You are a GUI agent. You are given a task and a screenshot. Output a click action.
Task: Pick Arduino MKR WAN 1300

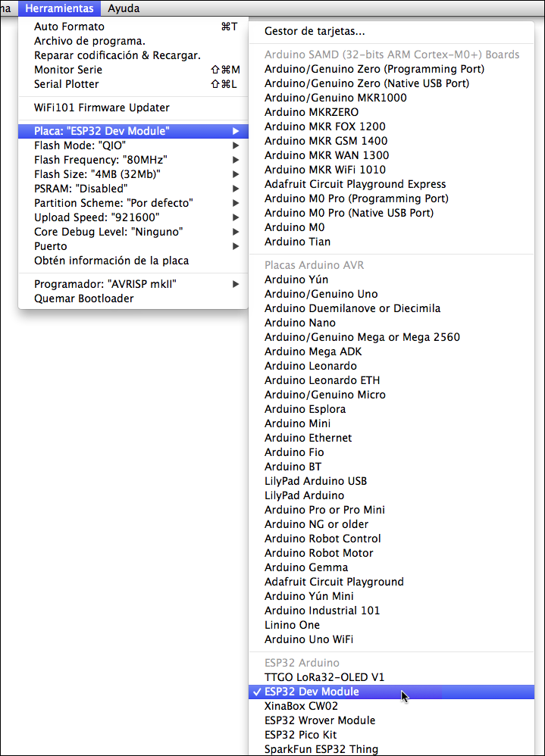click(x=391, y=156)
